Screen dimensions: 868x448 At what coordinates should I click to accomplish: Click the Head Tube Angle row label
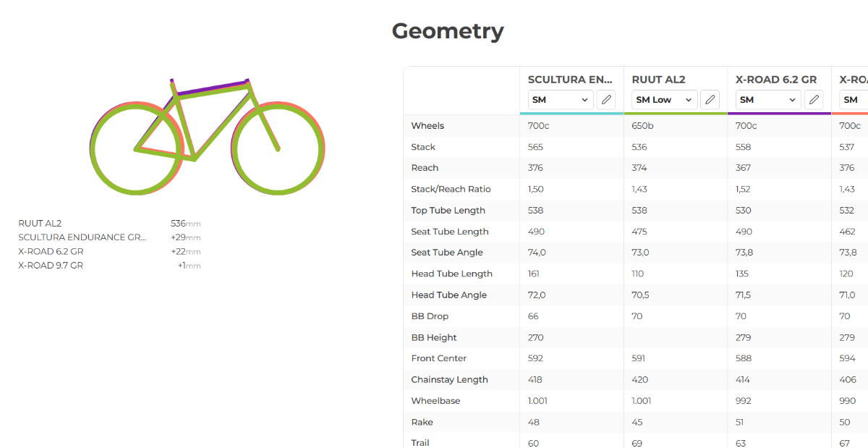pos(448,295)
